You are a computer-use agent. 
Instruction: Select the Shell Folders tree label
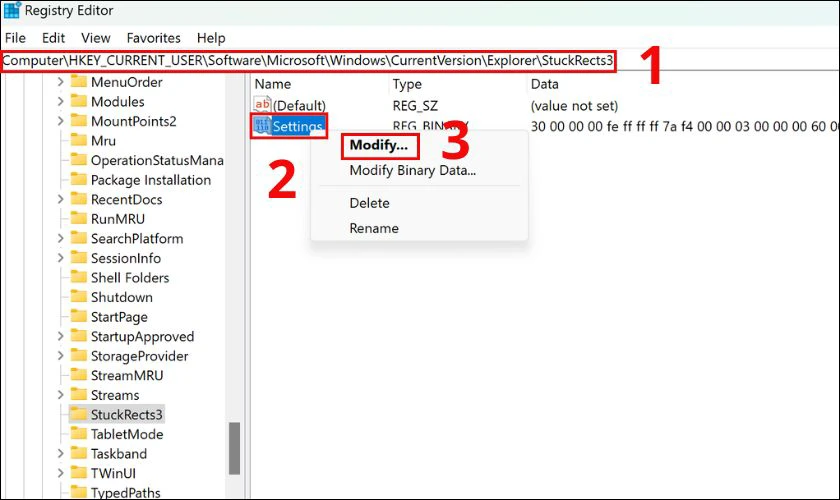click(x=130, y=278)
